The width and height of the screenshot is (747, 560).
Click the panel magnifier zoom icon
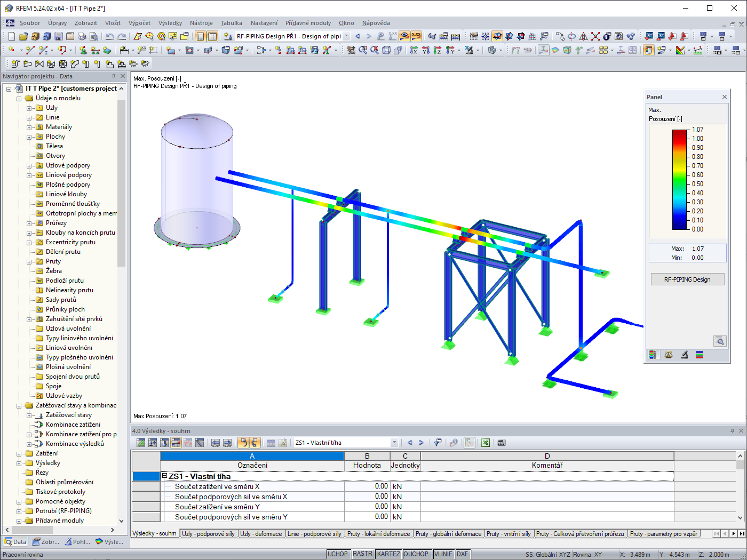720,341
